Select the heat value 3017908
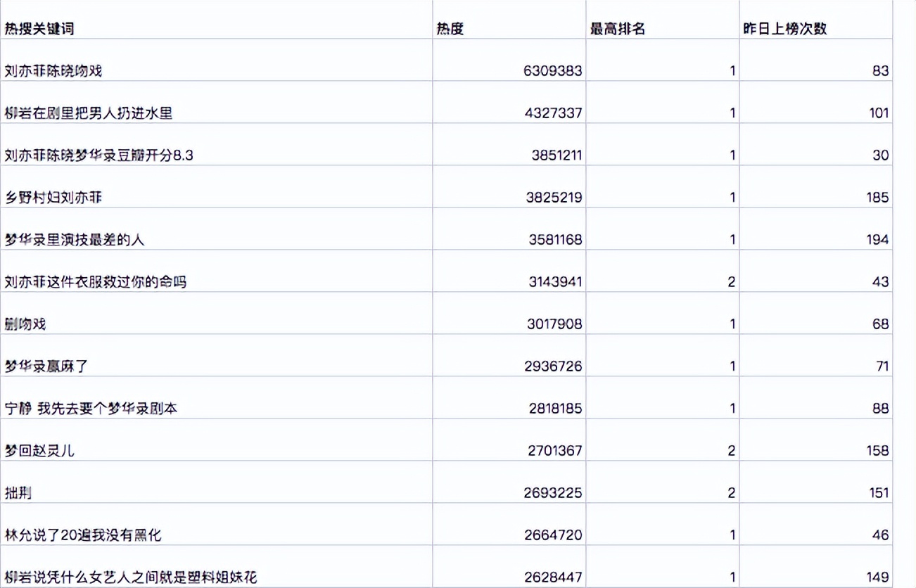Viewport: 916px width, 588px height. tap(554, 324)
